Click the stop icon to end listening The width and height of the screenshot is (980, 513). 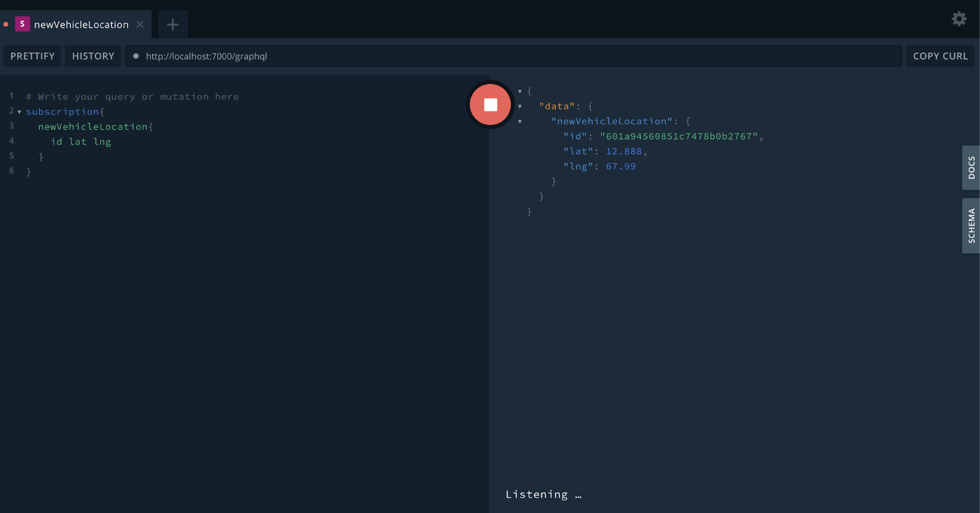click(490, 104)
